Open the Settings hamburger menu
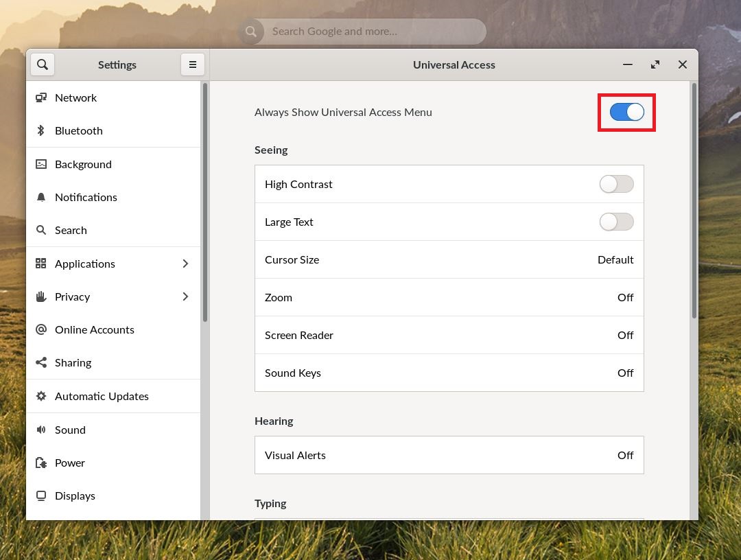Viewport: 741px width, 560px height. [193, 65]
